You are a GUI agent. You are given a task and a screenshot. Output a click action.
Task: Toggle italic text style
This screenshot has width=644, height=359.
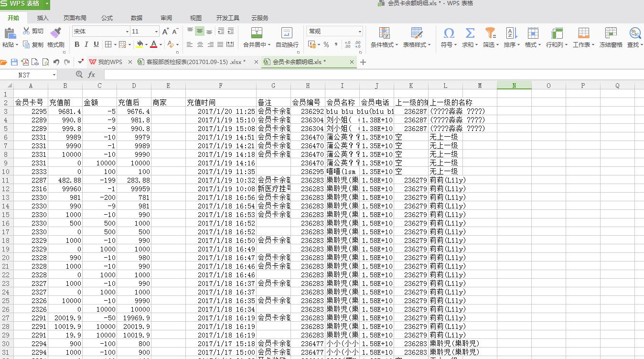pos(86,44)
